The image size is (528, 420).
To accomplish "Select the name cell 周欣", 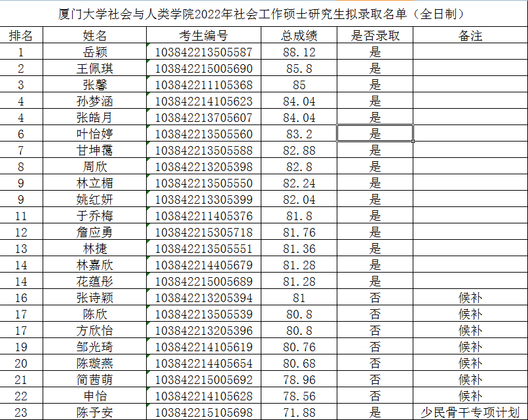I will pos(94,166).
